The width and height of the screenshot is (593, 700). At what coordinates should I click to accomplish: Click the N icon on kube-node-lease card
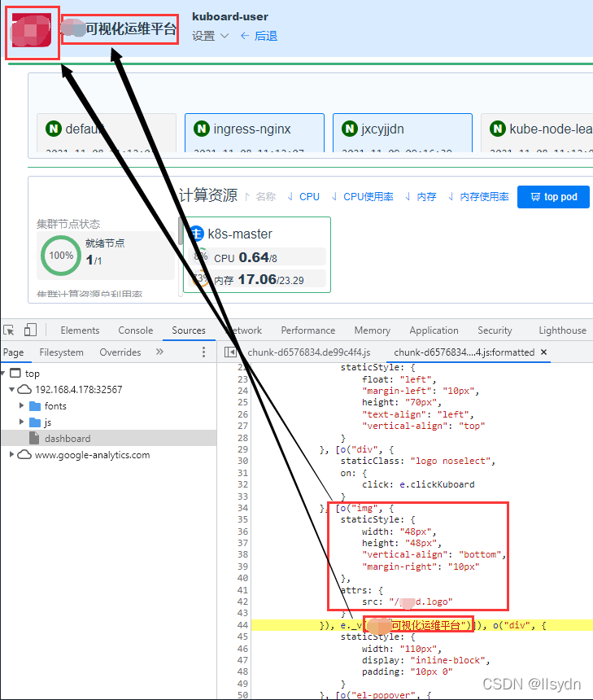[x=498, y=129]
